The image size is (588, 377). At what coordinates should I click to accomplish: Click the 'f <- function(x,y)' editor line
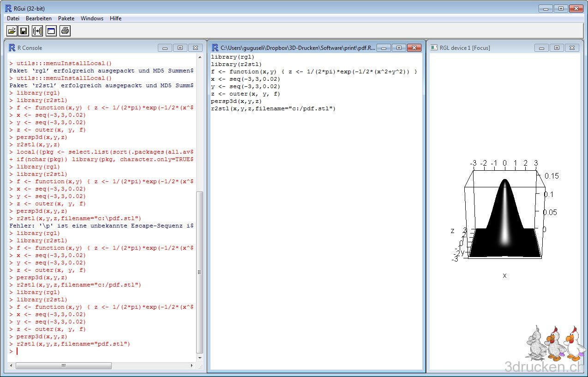click(314, 72)
